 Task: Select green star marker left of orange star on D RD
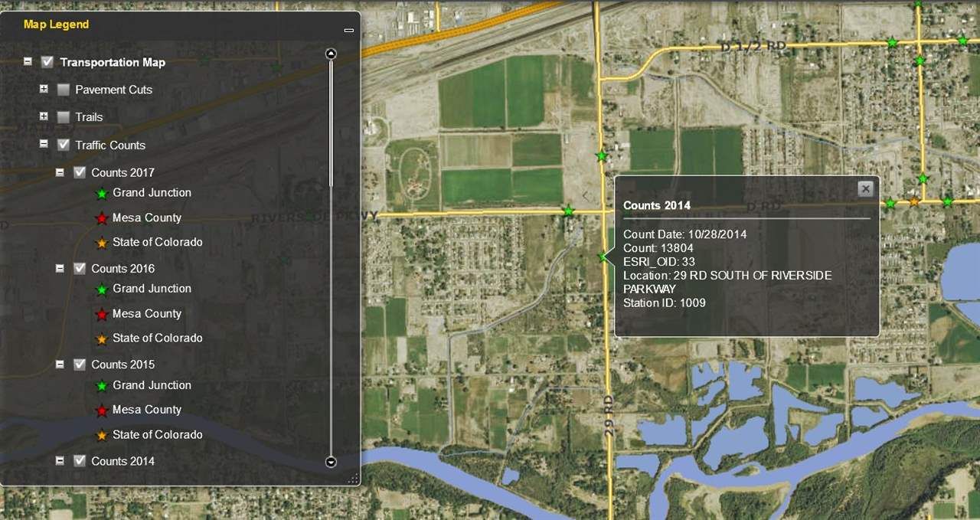[x=890, y=203]
